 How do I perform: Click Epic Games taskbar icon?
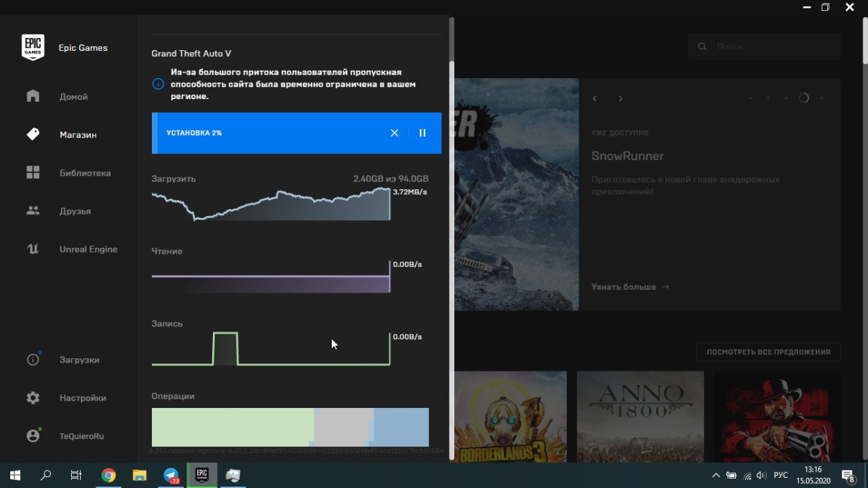tap(201, 475)
